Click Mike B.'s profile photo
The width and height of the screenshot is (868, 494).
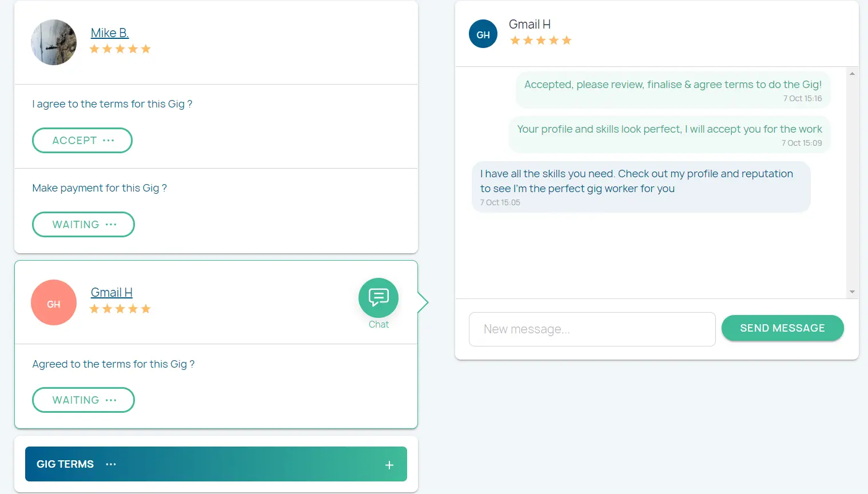pos(54,42)
